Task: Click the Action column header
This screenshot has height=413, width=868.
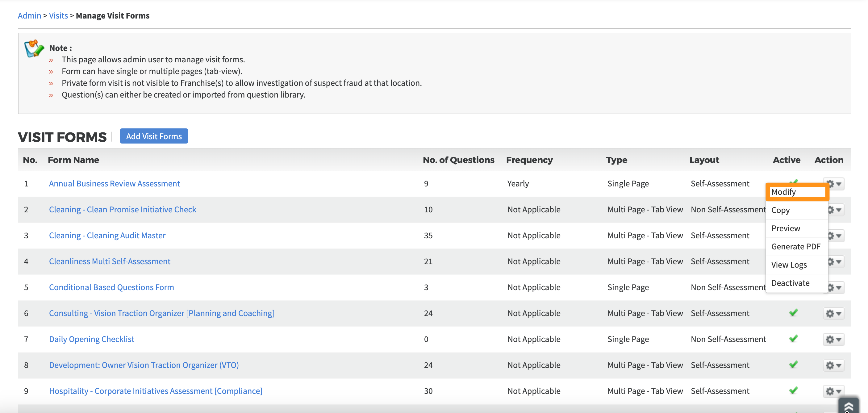Action: click(829, 160)
